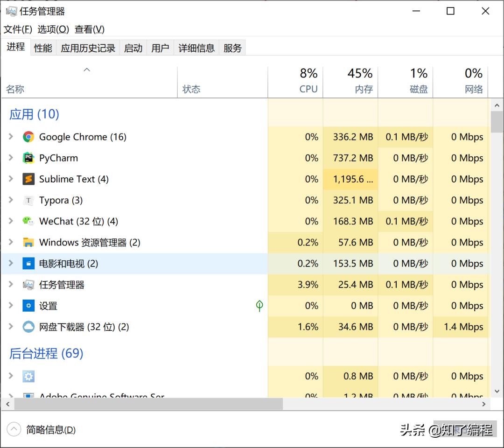This screenshot has height=448, width=504.
Task: Select the 网盘下载器 cloud icon
Action: point(28,327)
